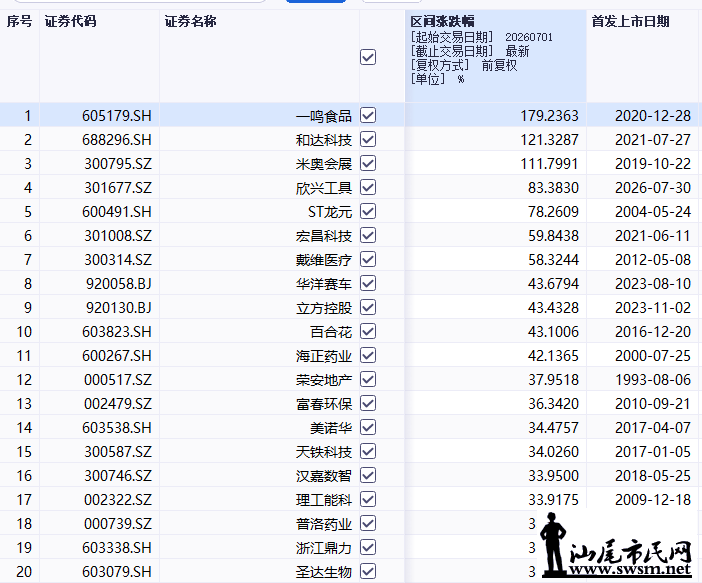Toggle the checkbox for 普洛药业
The width and height of the screenshot is (702, 583).
click(368, 523)
